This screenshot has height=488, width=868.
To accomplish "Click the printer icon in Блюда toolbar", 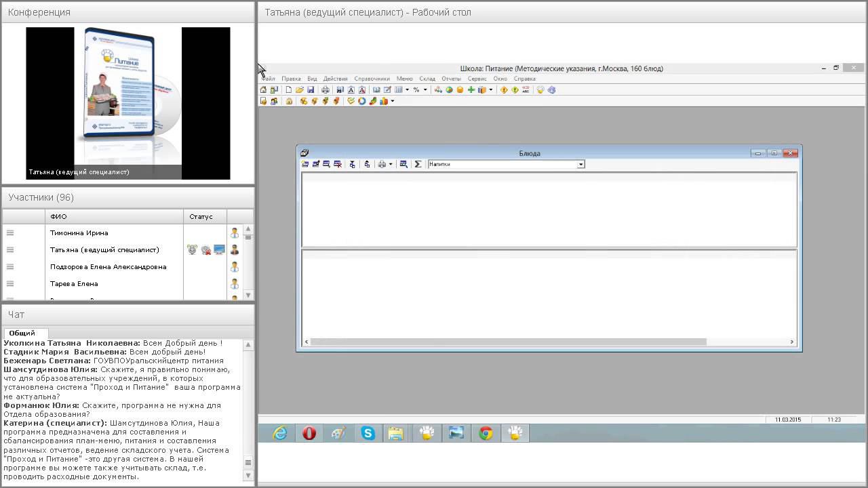I will pos(382,164).
